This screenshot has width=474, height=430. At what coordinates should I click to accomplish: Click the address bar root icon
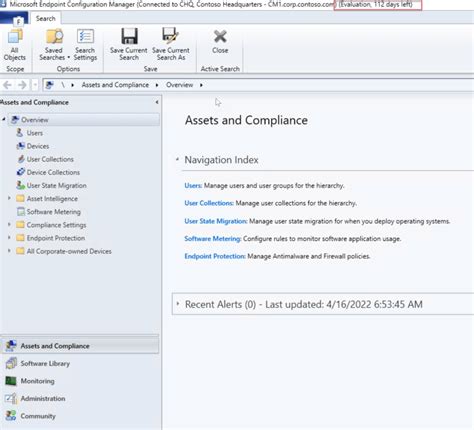(x=50, y=85)
